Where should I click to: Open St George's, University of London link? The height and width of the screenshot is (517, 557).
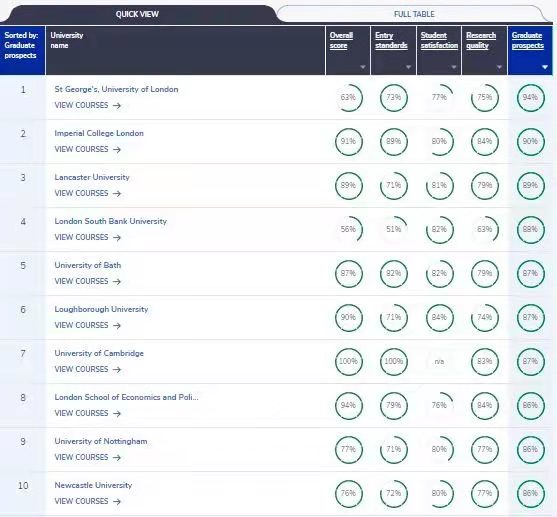tap(116, 89)
